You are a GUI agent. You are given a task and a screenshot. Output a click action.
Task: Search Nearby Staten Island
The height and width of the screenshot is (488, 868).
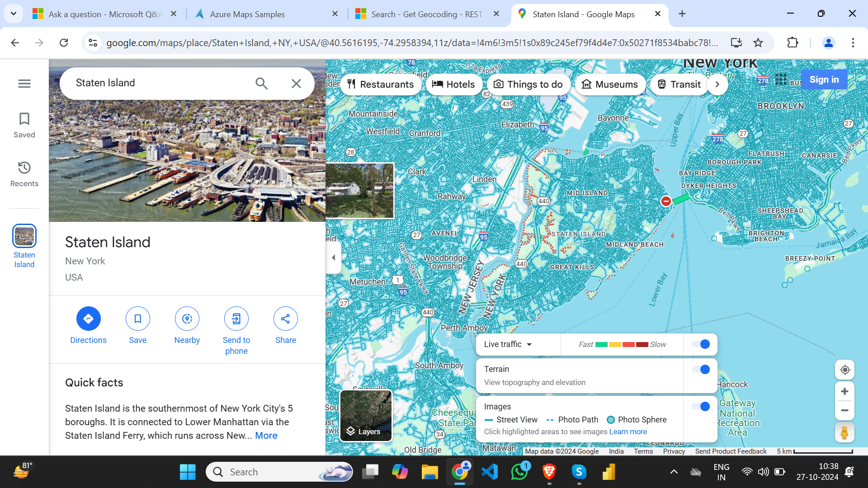(x=187, y=325)
